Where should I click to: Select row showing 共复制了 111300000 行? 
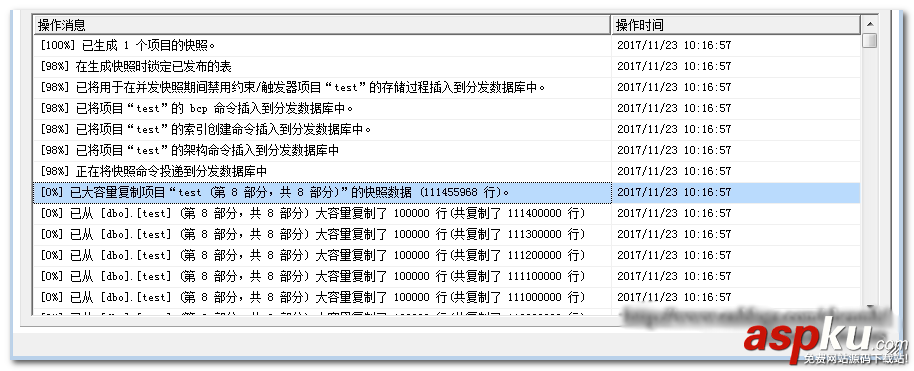[447, 234]
